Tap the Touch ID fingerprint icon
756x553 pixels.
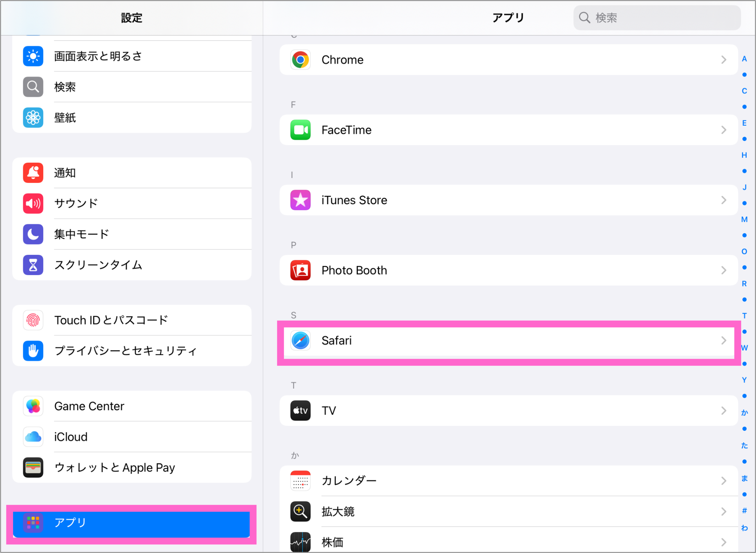click(33, 320)
